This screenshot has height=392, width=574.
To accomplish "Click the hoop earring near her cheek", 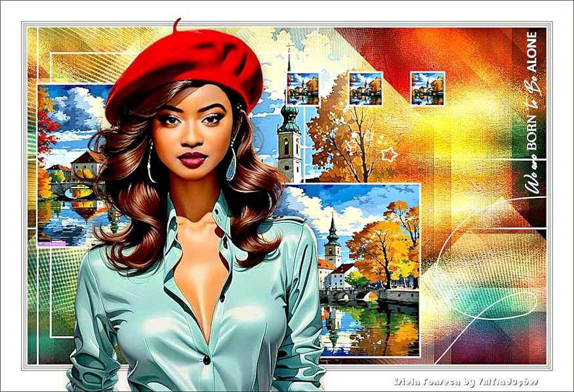I will point(150,164).
